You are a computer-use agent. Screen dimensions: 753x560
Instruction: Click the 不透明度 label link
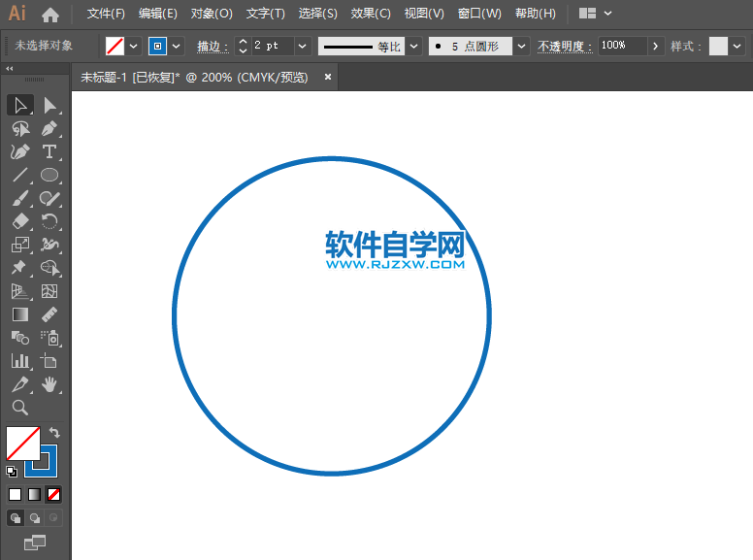click(564, 46)
